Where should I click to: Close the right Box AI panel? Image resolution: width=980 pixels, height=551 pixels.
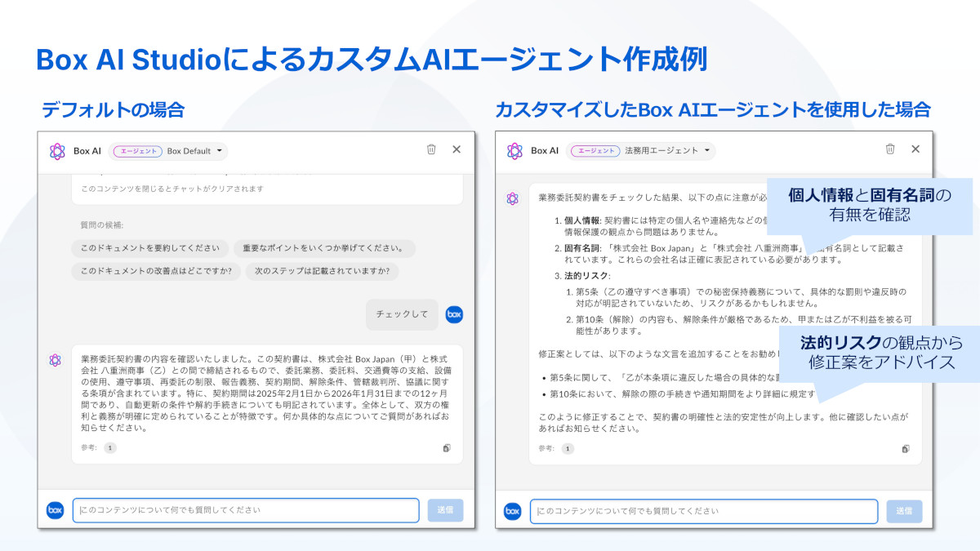pyautogui.click(x=915, y=149)
